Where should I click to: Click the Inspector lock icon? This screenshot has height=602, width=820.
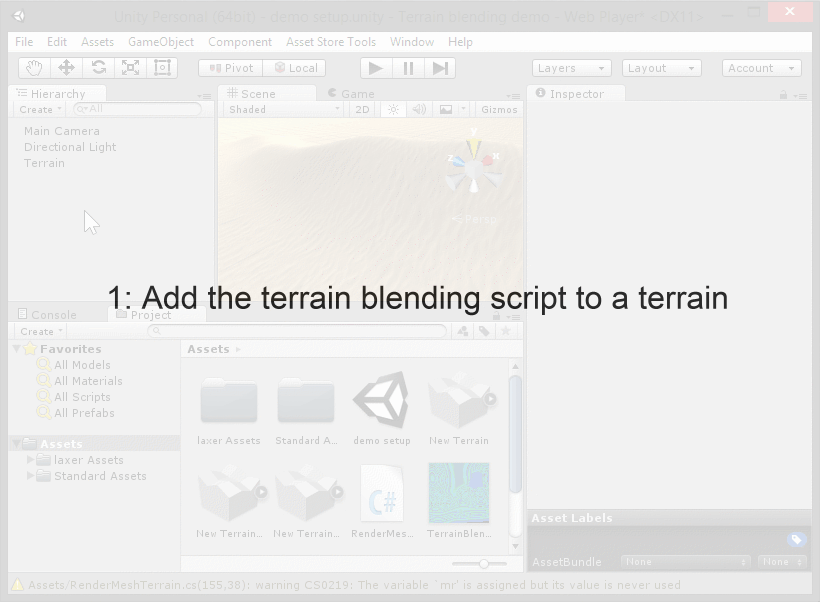(x=783, y=95)
